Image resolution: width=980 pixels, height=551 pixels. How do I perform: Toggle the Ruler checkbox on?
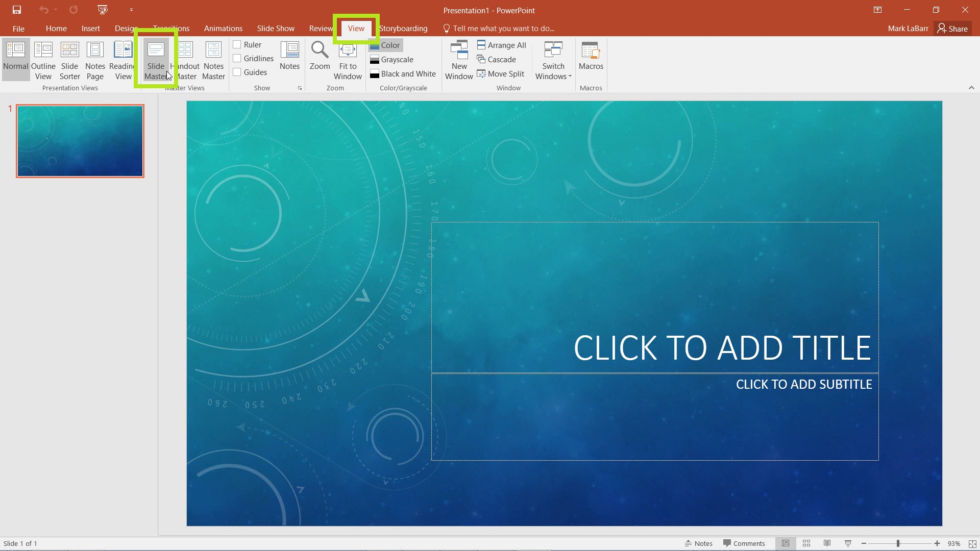click(x=237, y=44)
